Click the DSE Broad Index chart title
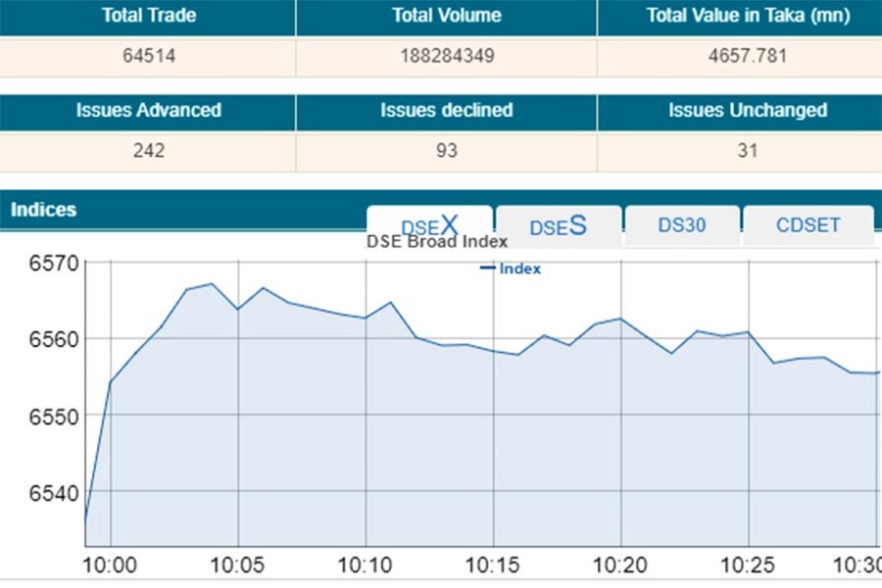The height and width of the screenshot is (588, 882). pos(437,242)
